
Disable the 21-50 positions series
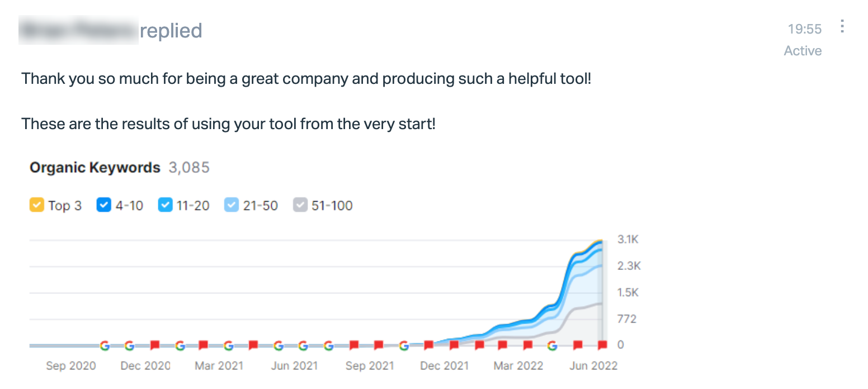pyautogui.click(x=231, y=205)
